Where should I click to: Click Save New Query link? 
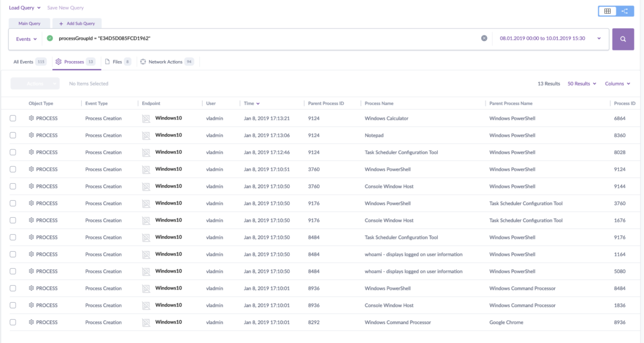[x=65, y=8]
